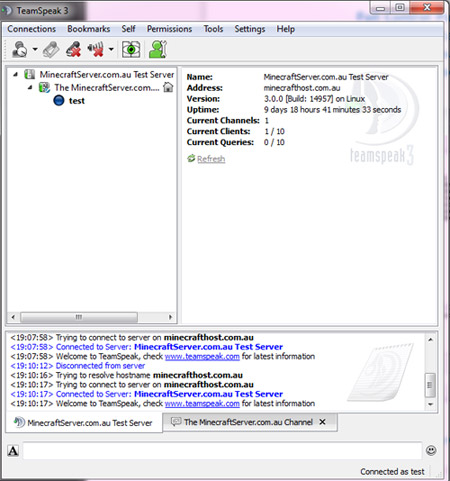The image size is (450, 481).
Task: Open the Tools menu
Action: coord(213,29)
